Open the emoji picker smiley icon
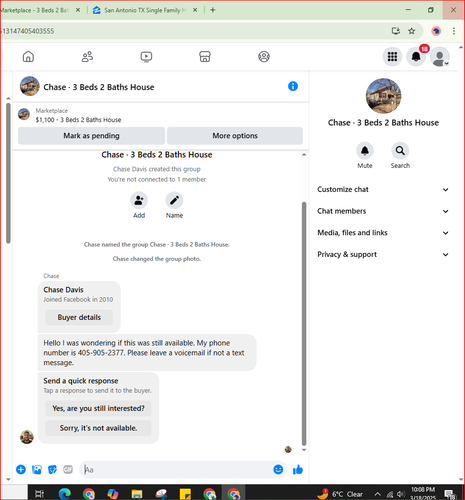Viewport: 465px width, 500px height. pyautogui.click(x=278, y=470)
